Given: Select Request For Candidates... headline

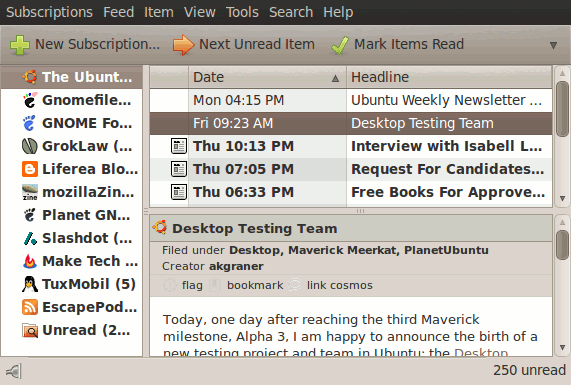Looking at the screenshot, I should point(448,169).
